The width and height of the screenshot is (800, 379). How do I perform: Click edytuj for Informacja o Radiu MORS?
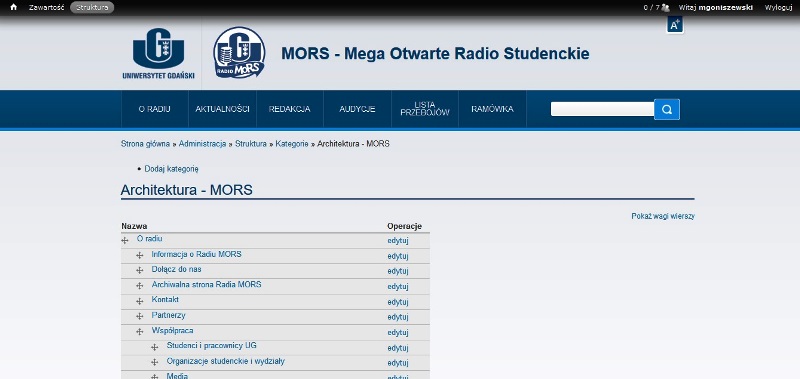pyautogui.click(x=398, y=256)
